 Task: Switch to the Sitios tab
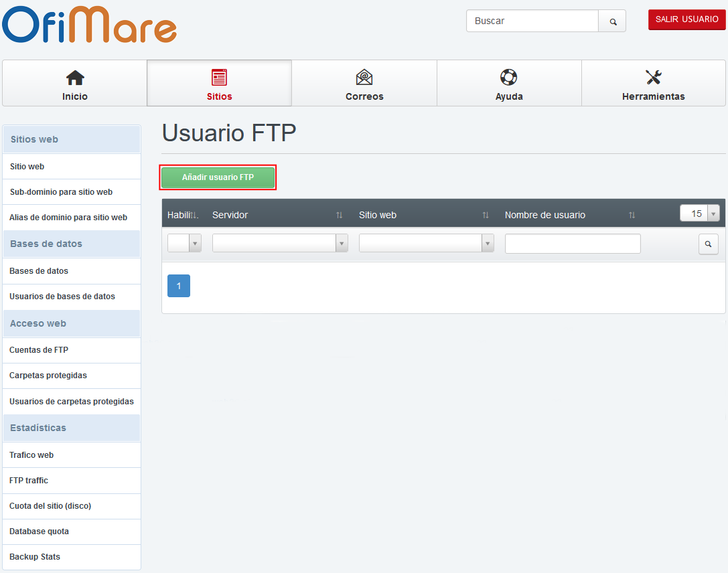(219, 83)
